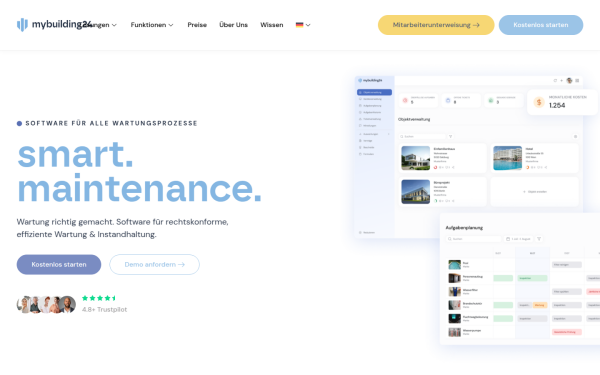Viewport: 600px width, 375px height.
Task: Click the light blue Kostenlos starten header button
Action: coord(541,25)
